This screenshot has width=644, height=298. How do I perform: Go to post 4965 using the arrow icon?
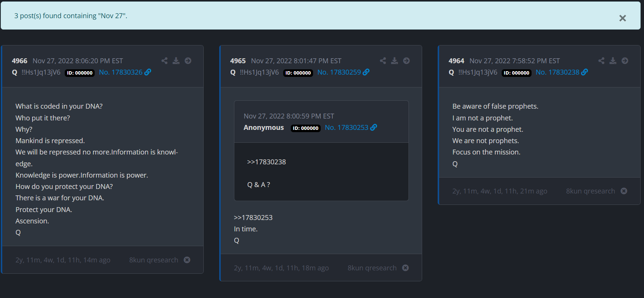pyautogui.click(x=406, y=61)
